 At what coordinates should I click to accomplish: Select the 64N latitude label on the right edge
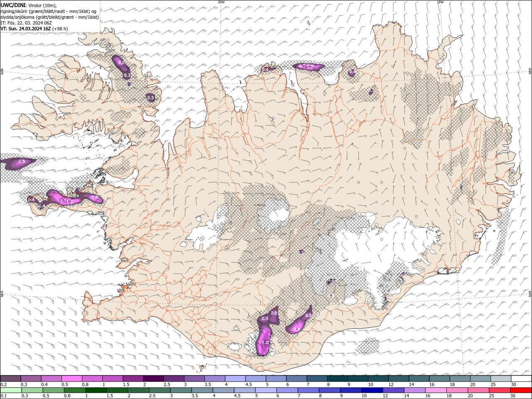point(530,293)
